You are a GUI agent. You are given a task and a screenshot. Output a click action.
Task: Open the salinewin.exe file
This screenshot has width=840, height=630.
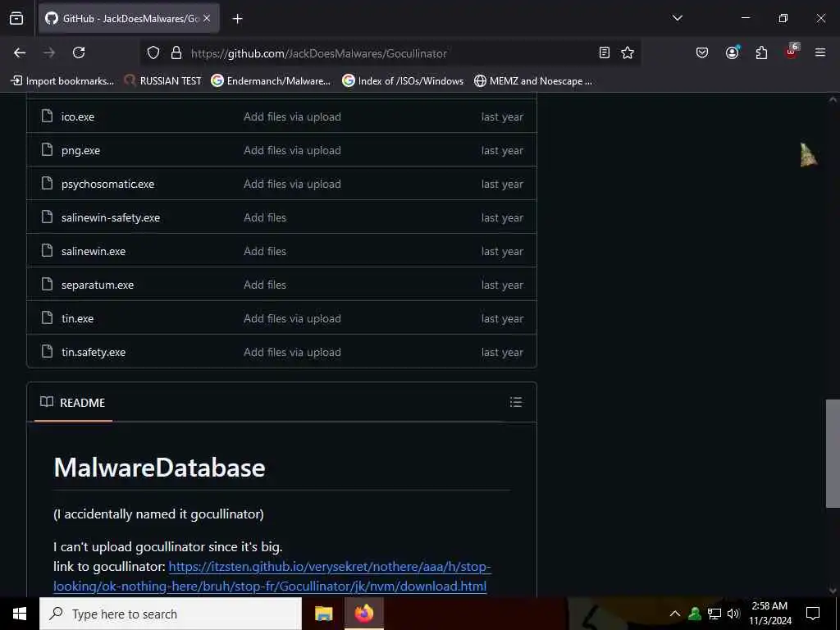click(x=94, y=251)
